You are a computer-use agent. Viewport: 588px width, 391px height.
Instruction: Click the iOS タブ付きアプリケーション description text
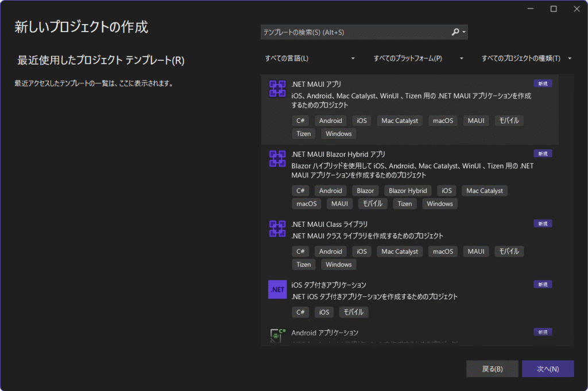point(374,297)
